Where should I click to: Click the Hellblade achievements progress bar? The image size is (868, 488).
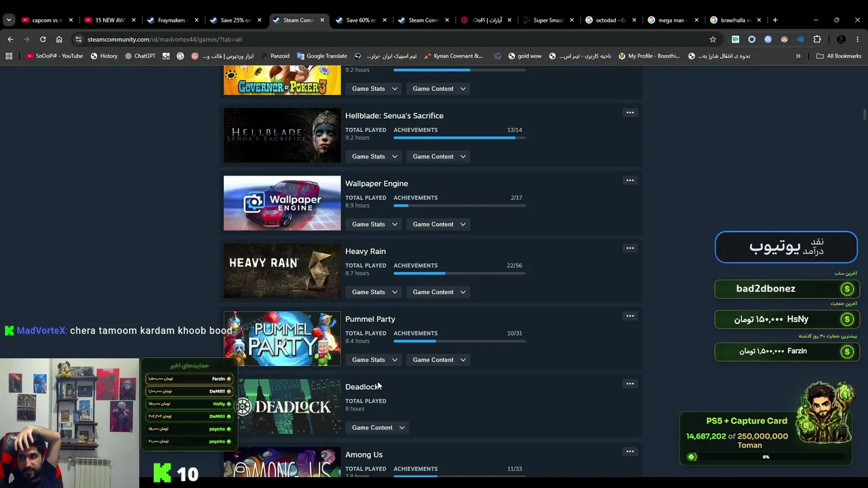pos(459,138)
